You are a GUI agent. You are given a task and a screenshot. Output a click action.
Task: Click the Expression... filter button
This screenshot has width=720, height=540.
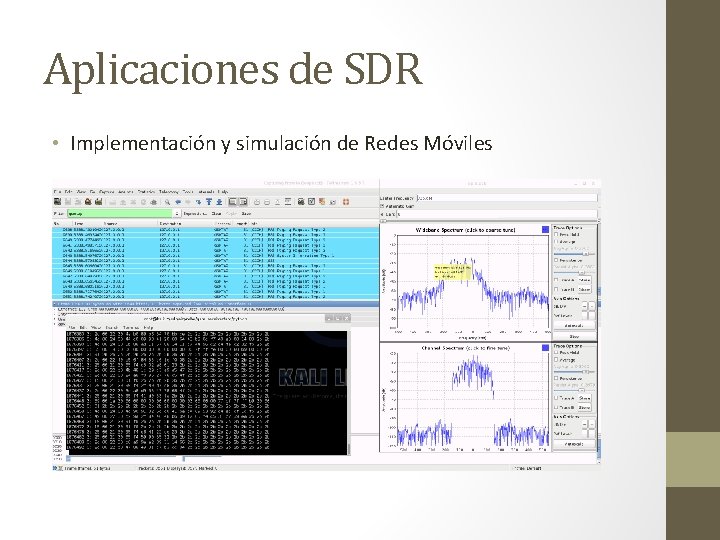point(195,214)
